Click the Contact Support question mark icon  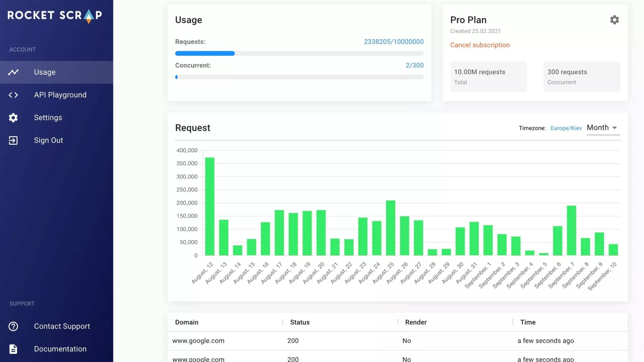tap(13, 326)
